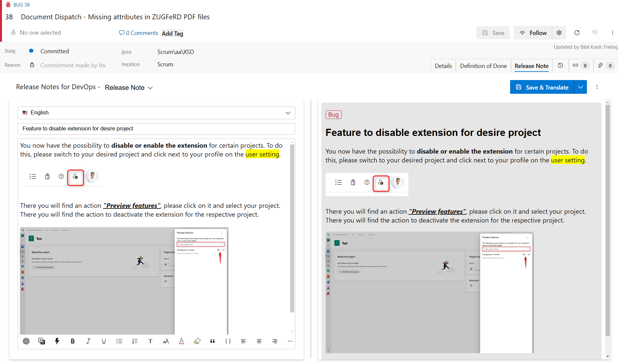Click the undo arrow in the top bar
The width and height of the screenshot is (618, 364).
[595, 33]
